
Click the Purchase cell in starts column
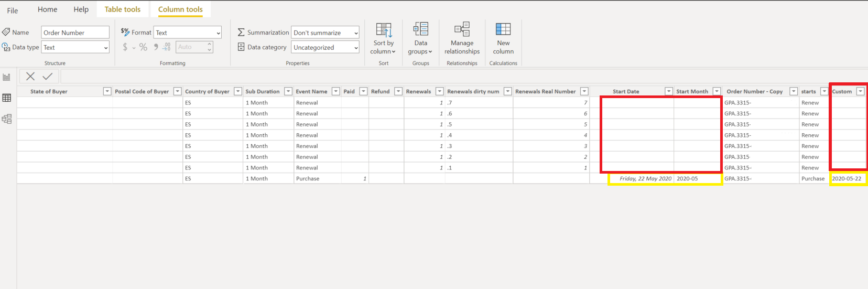(813, 178)
